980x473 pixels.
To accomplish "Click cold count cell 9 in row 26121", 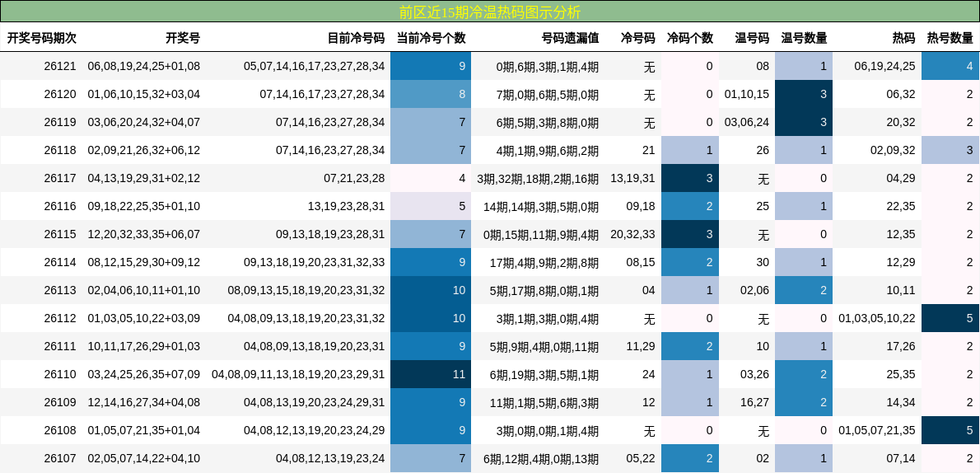I will [431, 66].
